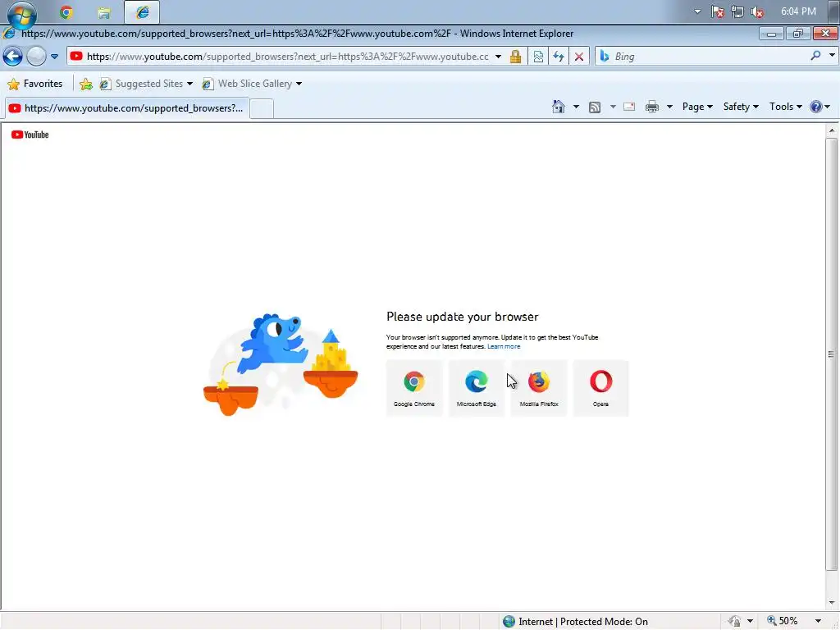840x630 pixels.
Task: Click the scrollbar down arrow
Action: [x=832, y=603]
